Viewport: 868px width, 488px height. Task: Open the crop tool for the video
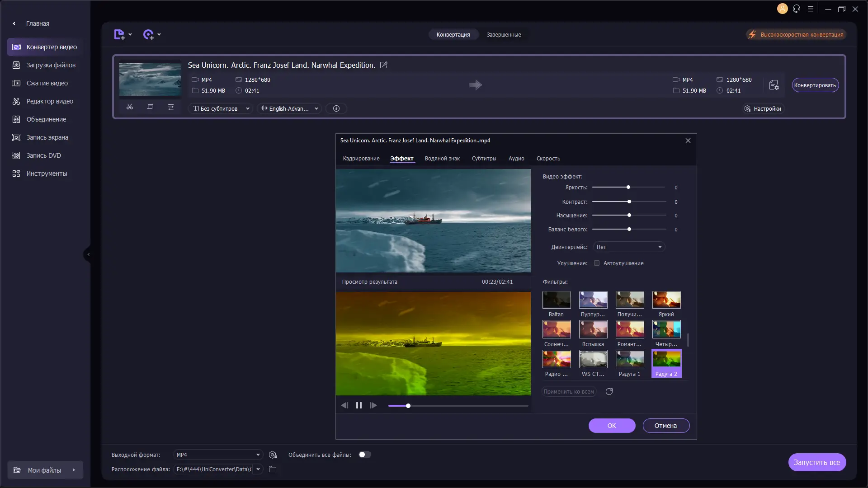[150, 107]
